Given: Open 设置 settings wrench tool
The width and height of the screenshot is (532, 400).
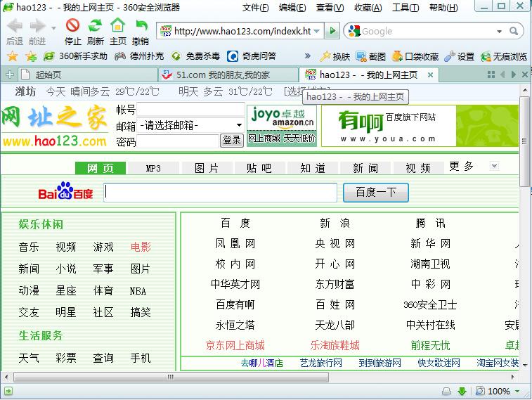Looking at the screenshot, I should click(x=459, y=56).
